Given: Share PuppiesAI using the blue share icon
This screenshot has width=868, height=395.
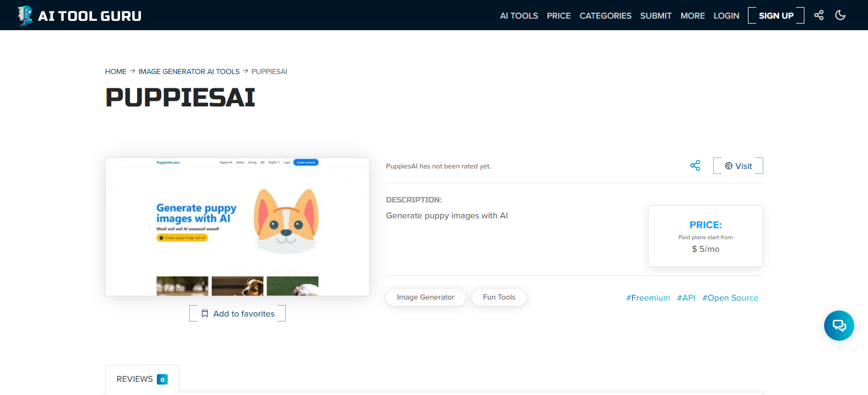Looking at the screenshot, I should pos(695,166).
